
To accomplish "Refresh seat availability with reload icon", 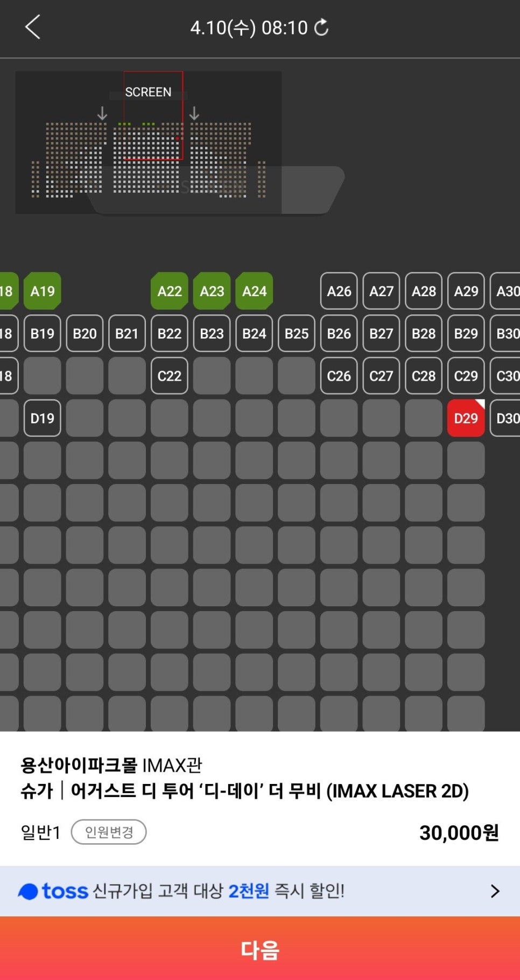I will click(321, 27).
